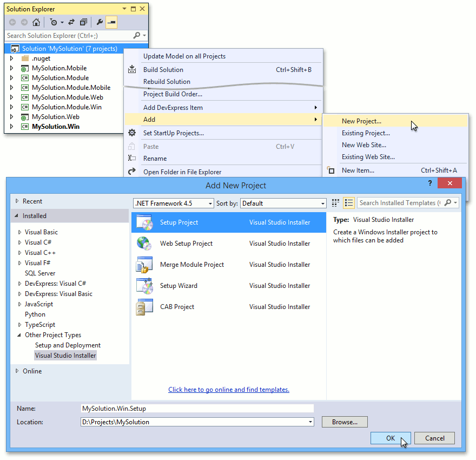
Task: Select Visual Studio Installer in the tree
Action: tap(65, 355)
